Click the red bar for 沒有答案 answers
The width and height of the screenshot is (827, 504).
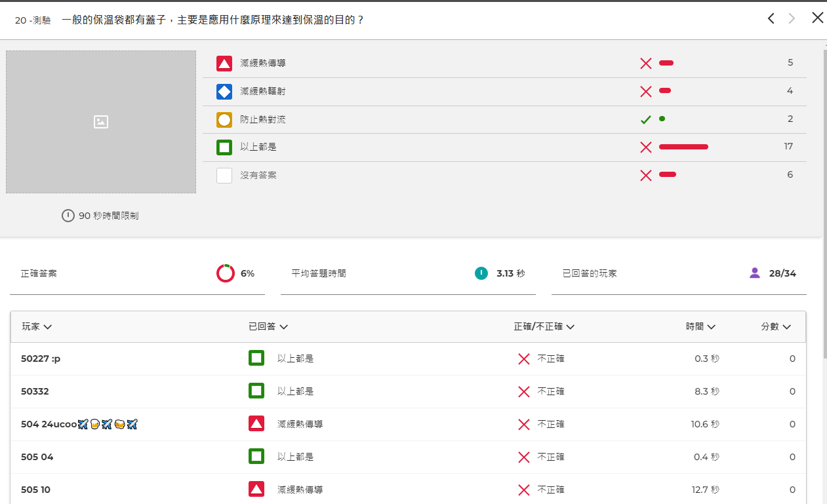point(668,174)
